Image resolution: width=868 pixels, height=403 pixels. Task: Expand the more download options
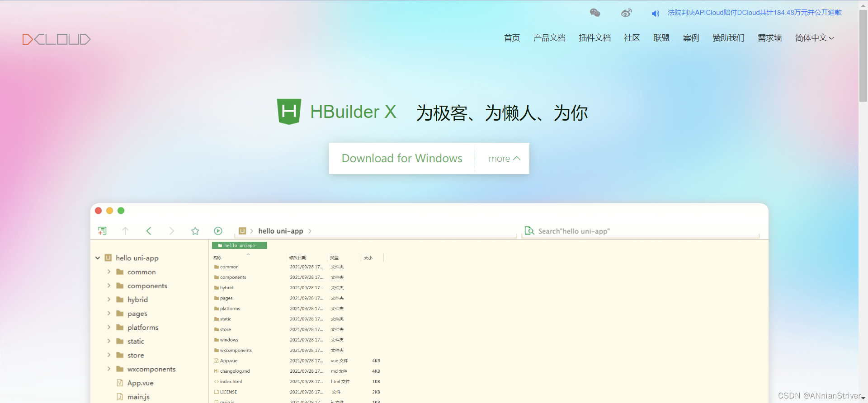[x=505, y=159]
